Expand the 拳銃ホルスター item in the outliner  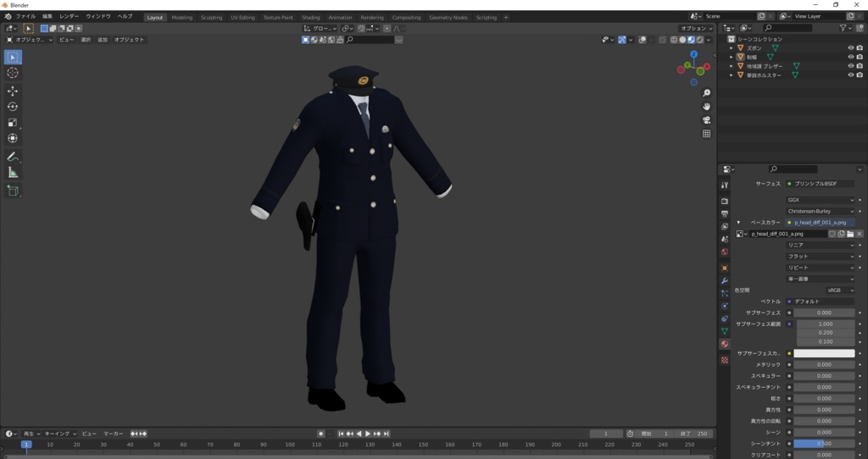(x=732, y=75)
